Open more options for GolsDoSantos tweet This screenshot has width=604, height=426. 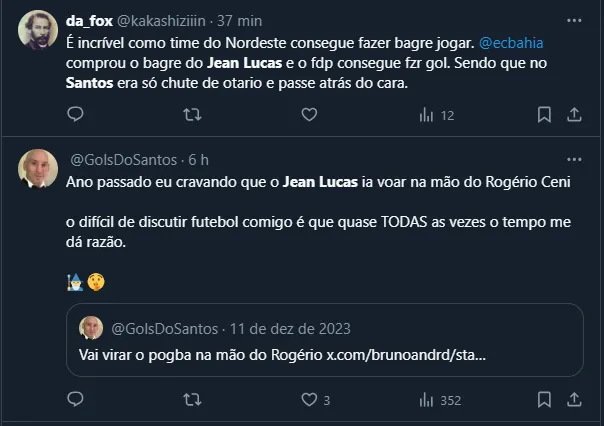pos(575,159)
